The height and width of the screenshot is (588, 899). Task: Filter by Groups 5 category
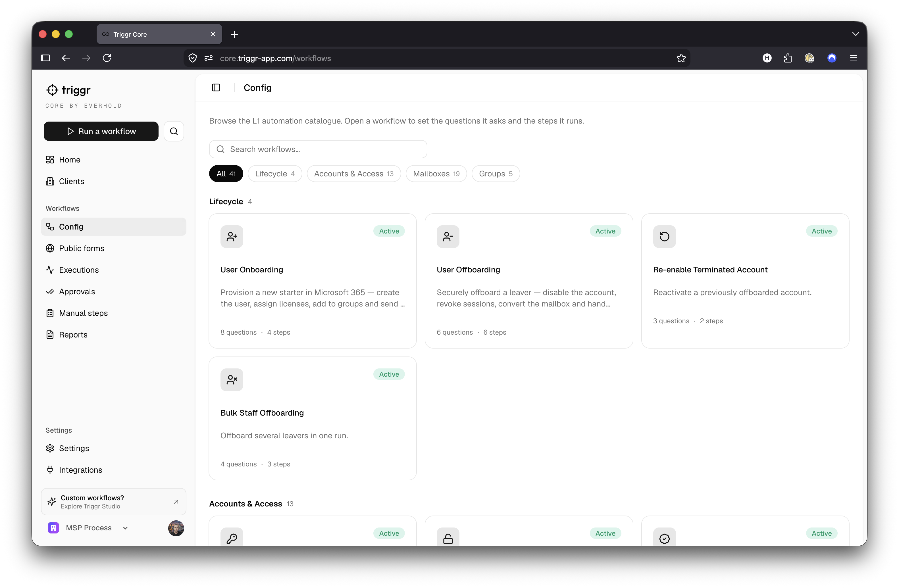click(496, 174)
